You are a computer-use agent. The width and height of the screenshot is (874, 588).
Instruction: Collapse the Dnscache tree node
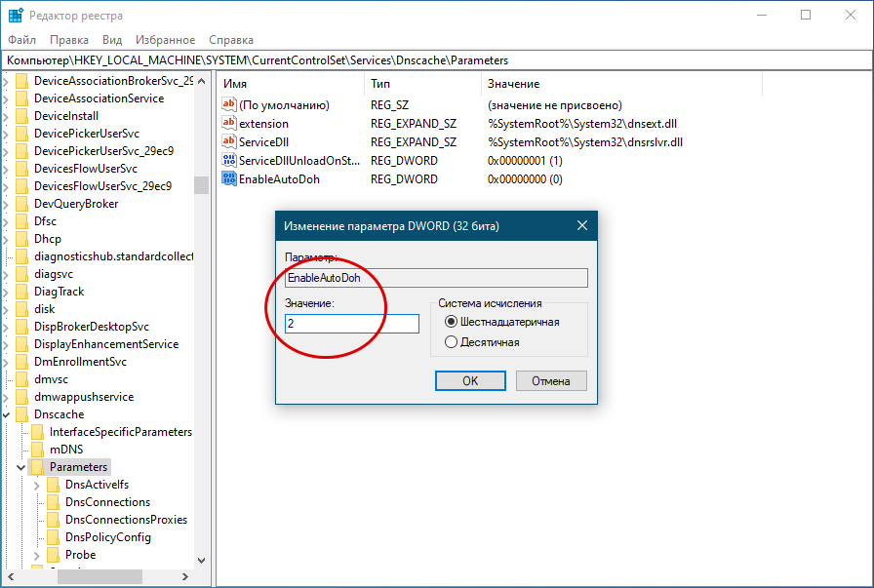pyautogui.click(x=6, y=414)
